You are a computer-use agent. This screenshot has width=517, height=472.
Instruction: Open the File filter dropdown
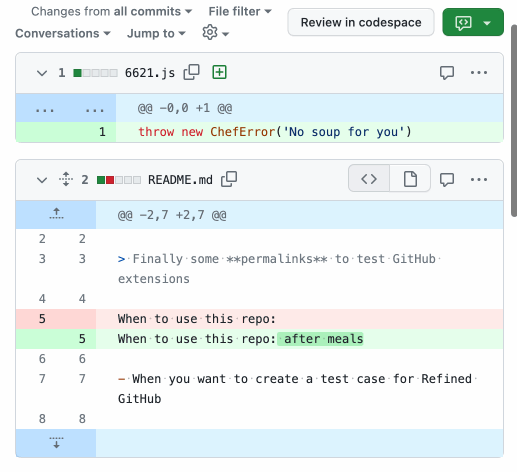tap(240, 11)
